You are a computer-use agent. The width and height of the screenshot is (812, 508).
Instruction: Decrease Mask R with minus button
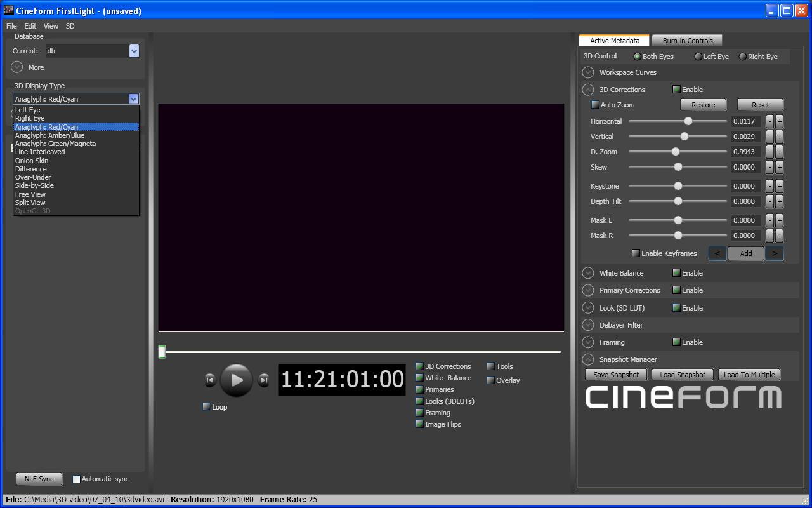tap(769, 236)
